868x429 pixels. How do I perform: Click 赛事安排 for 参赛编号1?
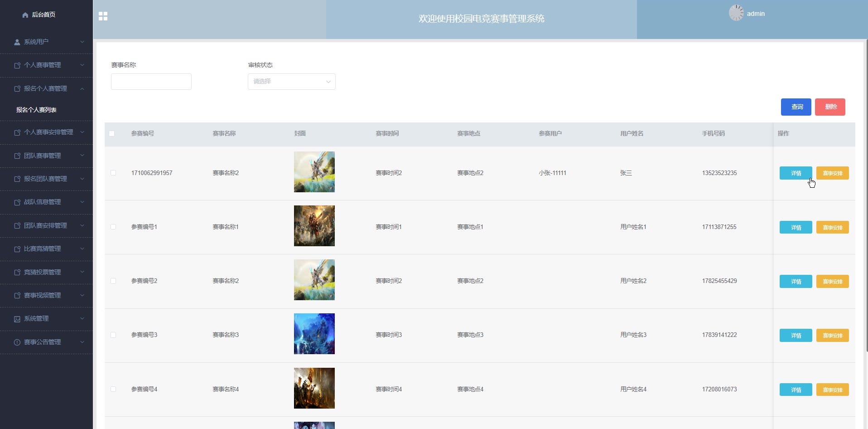(833, 227)
